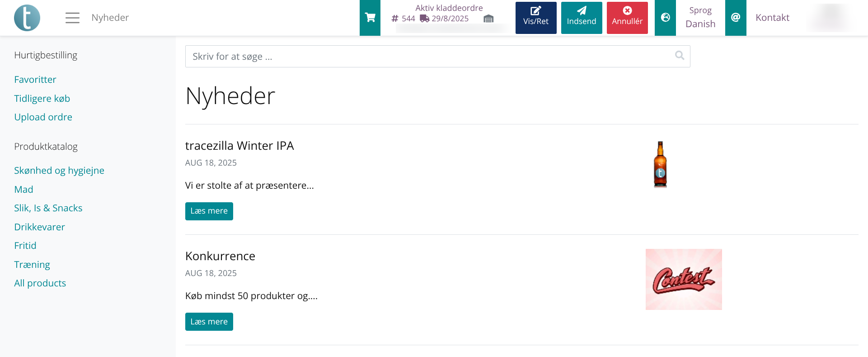The image size is (868, 357).
Task: Focus the 'Skriv for at søge' search field
Action: click(x=429, y=57)
